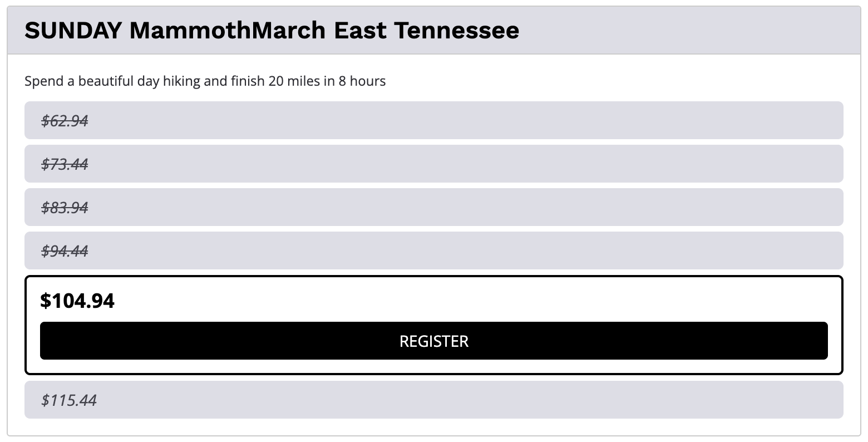Image resolution: width=868 pixels, height=442 pixels.
Task: Select the struck-through $73.44 price tier
Action: pyautogui.click(x=65, y=164)
